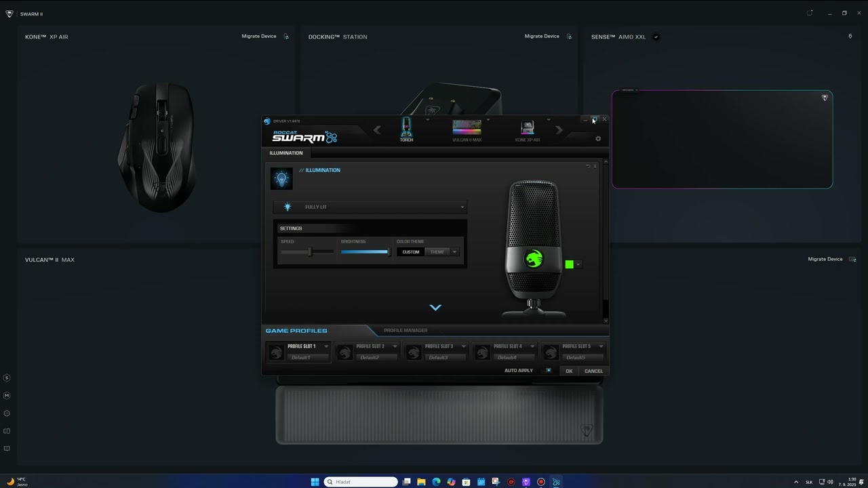Expand Profile Slot 2 dropdown
Viewport: 868px width, 488px height.
[x=395, y=346]
